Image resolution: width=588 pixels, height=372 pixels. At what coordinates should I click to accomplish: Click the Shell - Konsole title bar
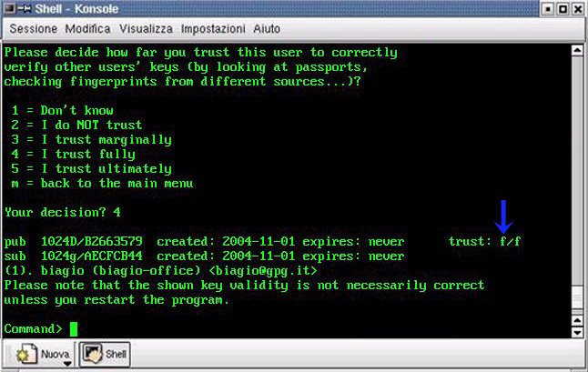point(273,9)
